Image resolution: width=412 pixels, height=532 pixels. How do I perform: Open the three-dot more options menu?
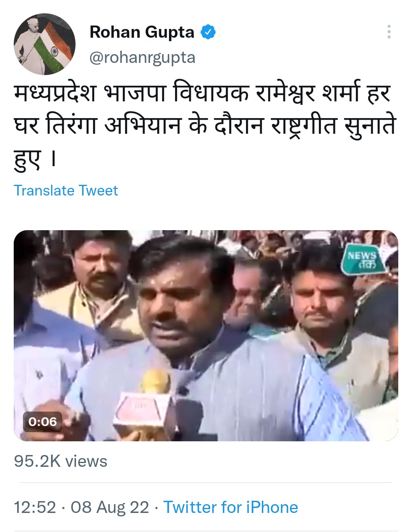click(x=389, y=32)
